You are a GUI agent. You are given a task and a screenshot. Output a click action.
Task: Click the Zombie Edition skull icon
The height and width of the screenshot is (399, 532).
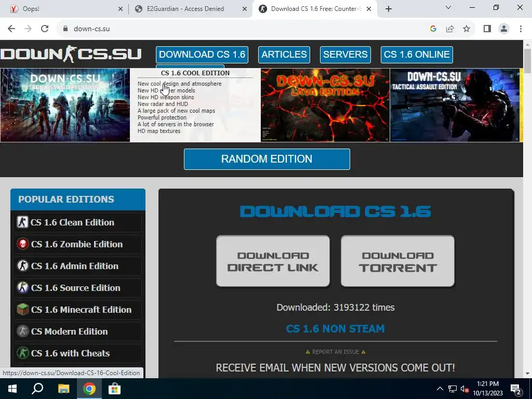23,244
